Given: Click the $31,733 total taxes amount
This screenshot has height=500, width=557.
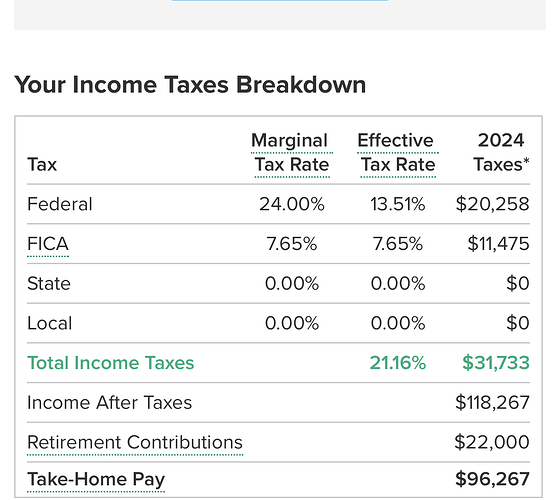Looking at the screenshot, I should (x=496, y=363).
